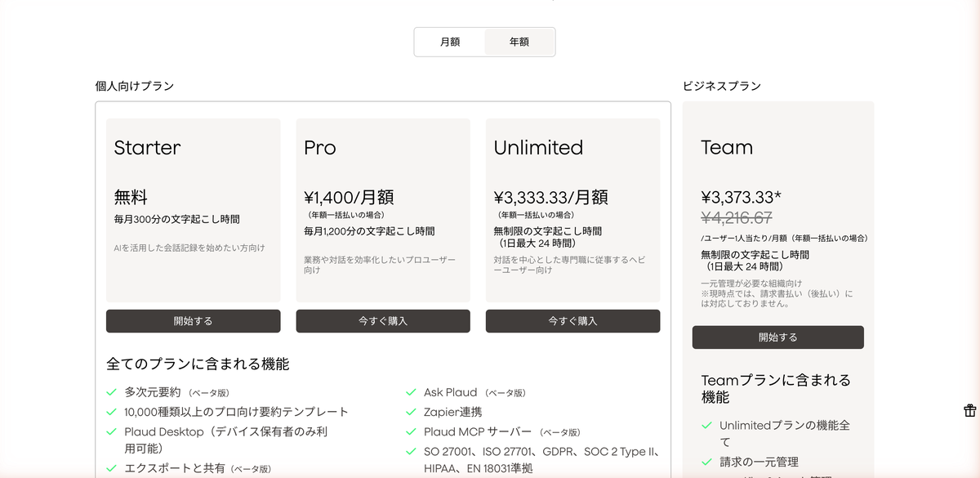Select the Pro plan title
The width and height of the screenshot is (980, 478).
point(320,148)
